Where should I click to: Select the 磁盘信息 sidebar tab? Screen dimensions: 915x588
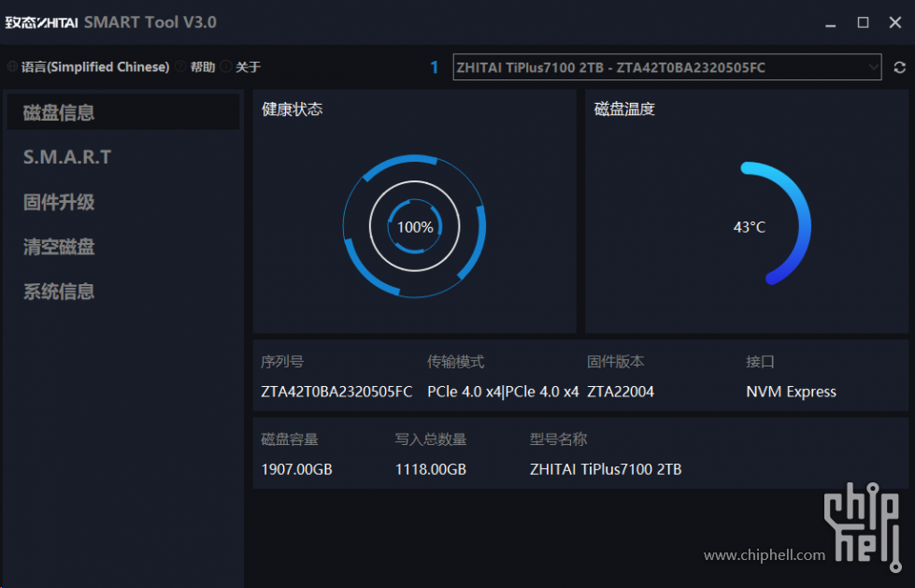point(123,112)
